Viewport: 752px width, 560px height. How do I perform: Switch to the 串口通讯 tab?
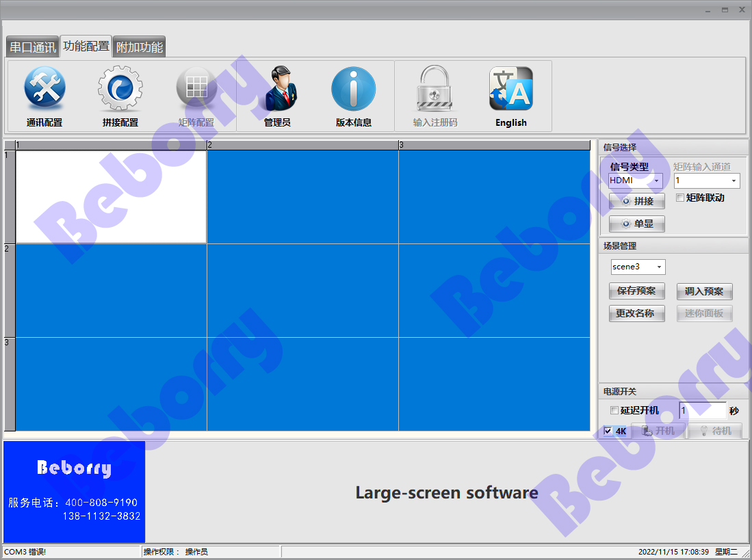(33, 47)
